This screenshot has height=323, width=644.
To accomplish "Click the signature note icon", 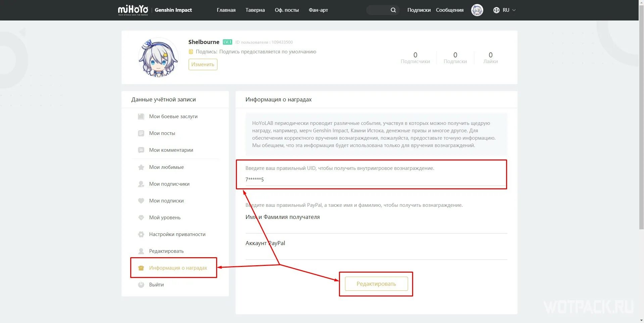I will coord(191,52).
